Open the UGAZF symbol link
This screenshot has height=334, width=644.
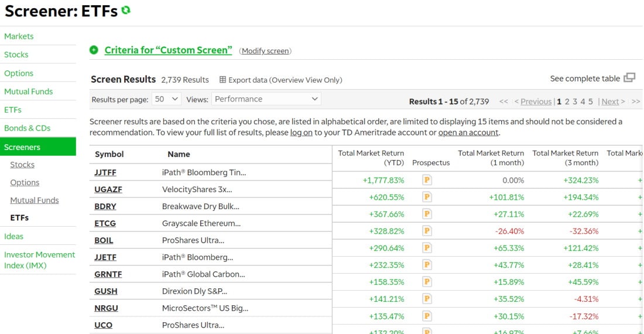click(x=108, y=189)
